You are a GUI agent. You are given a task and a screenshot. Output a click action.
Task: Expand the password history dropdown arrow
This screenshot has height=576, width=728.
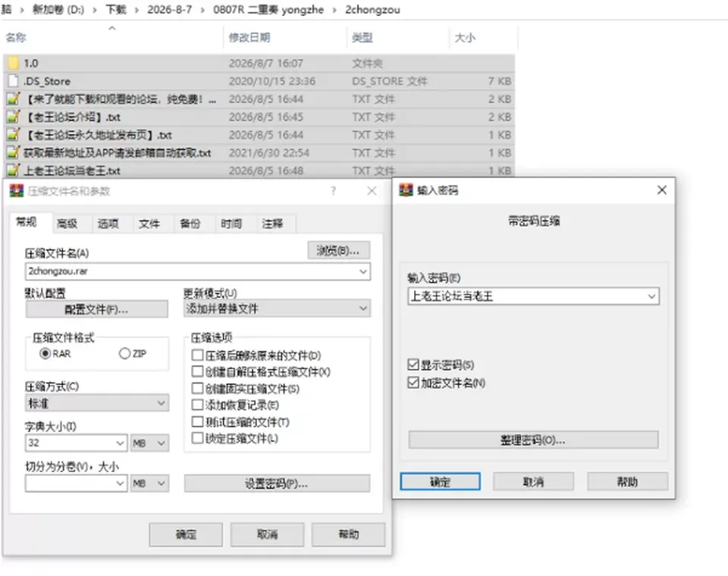coord(652,296)
